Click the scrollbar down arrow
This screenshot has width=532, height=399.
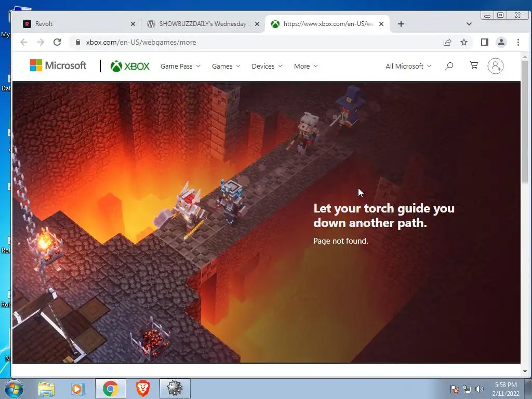click(525, 371)
